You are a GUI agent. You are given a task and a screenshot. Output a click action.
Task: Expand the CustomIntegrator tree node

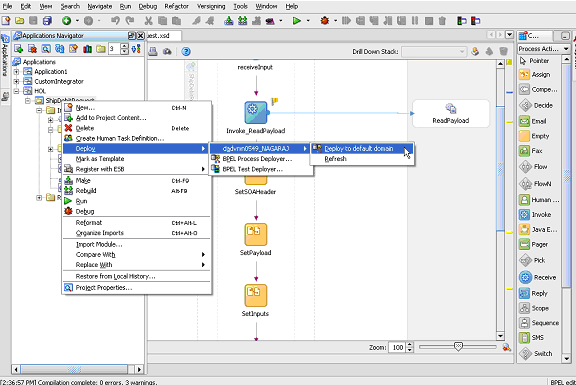tap(16, 81)
